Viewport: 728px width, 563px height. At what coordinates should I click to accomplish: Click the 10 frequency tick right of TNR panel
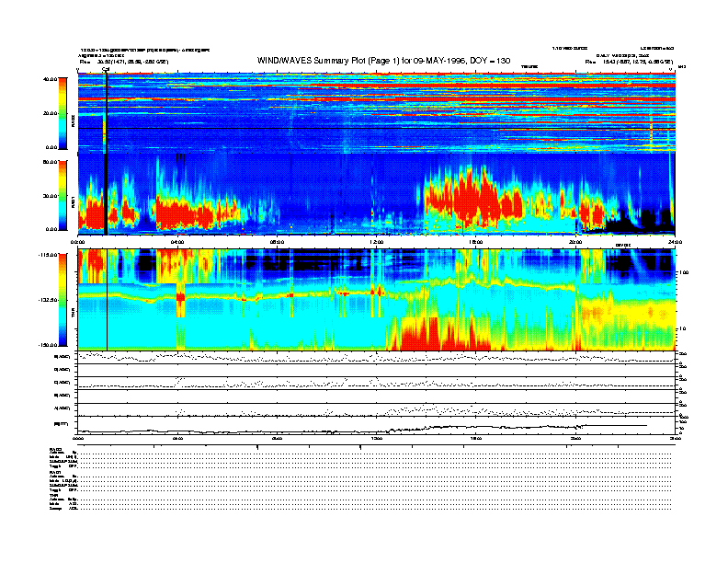pyautogui.click(x=681, y=329)
